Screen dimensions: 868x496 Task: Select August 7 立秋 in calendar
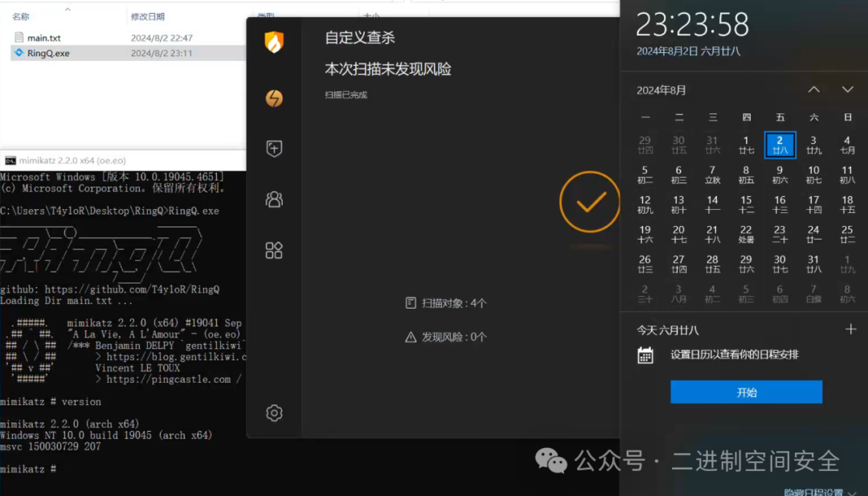pos(712,174)
